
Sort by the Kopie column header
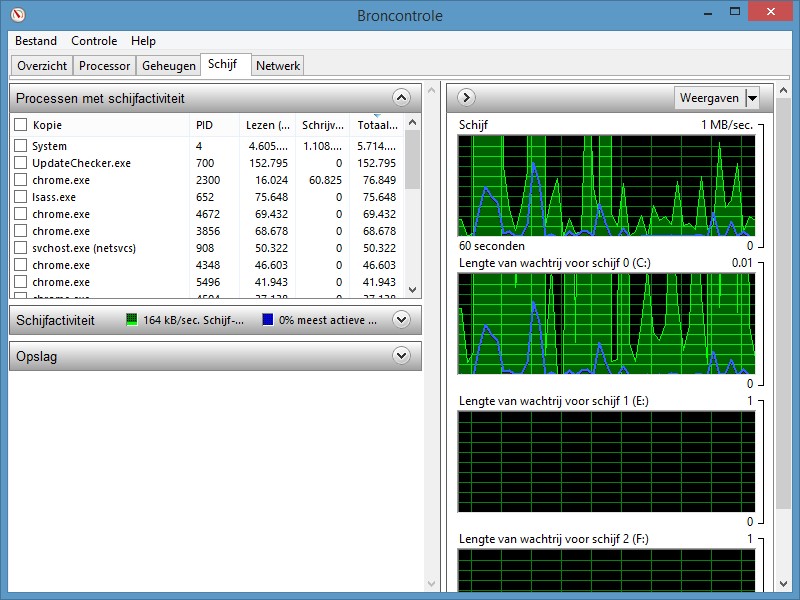(110, 125)
